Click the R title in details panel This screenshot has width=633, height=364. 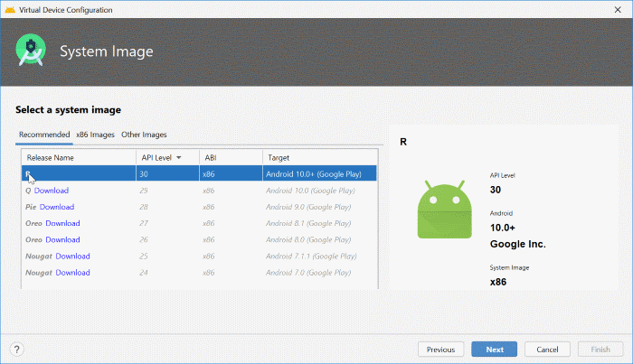(x=403, y=142)
